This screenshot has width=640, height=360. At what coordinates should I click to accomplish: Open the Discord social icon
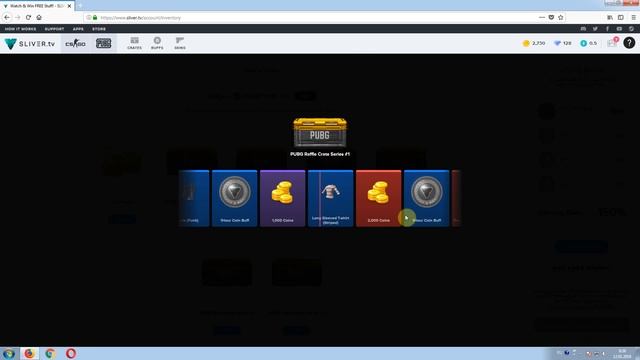[x=583, y=29]
